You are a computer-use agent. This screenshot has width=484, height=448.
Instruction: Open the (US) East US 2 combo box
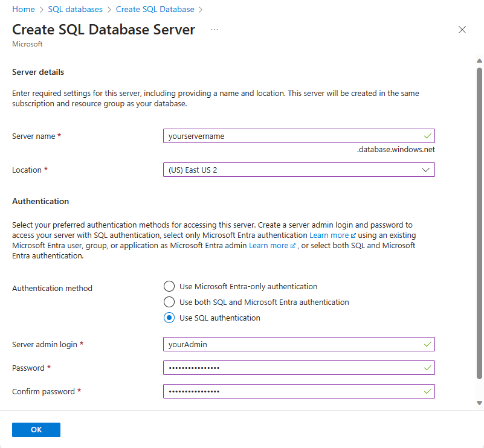tap(298, 170)
